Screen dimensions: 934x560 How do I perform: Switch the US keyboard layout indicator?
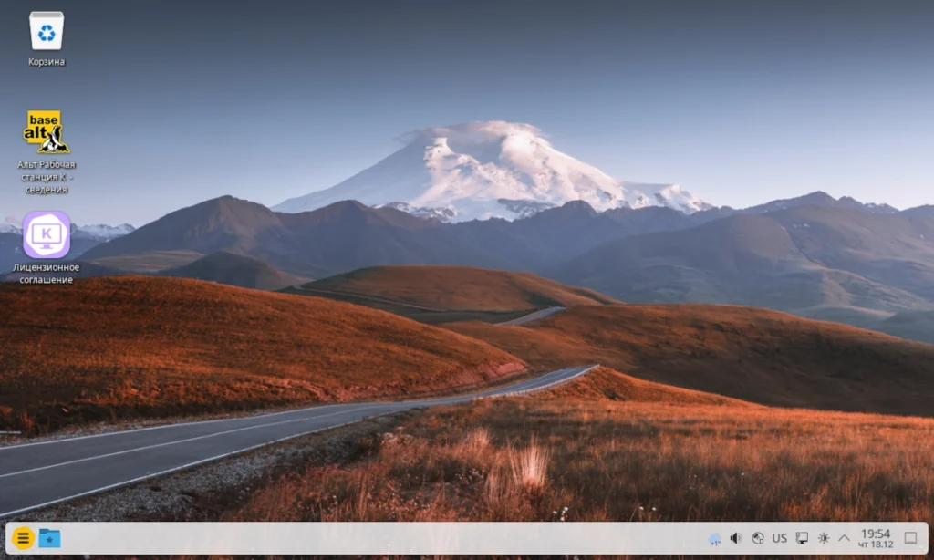coord(779,538)
